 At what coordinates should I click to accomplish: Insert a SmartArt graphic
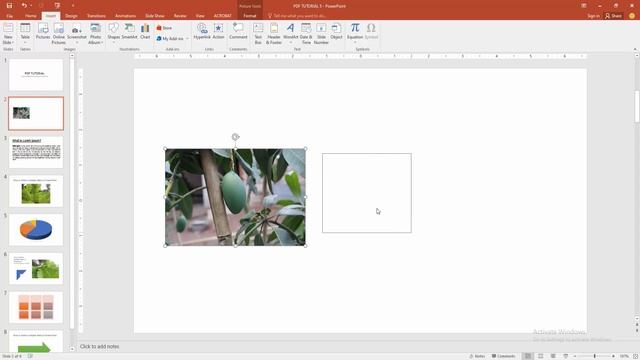coord(129,31)
